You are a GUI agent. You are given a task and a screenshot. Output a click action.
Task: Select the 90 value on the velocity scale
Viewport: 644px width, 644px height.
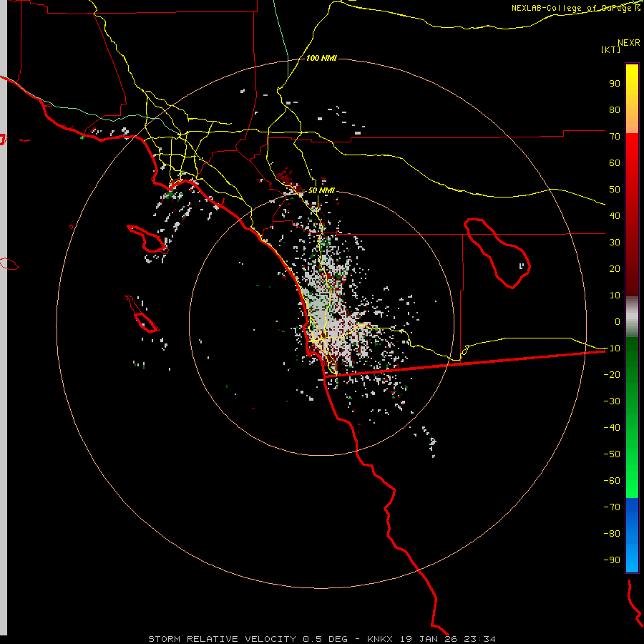coord(615,84)
